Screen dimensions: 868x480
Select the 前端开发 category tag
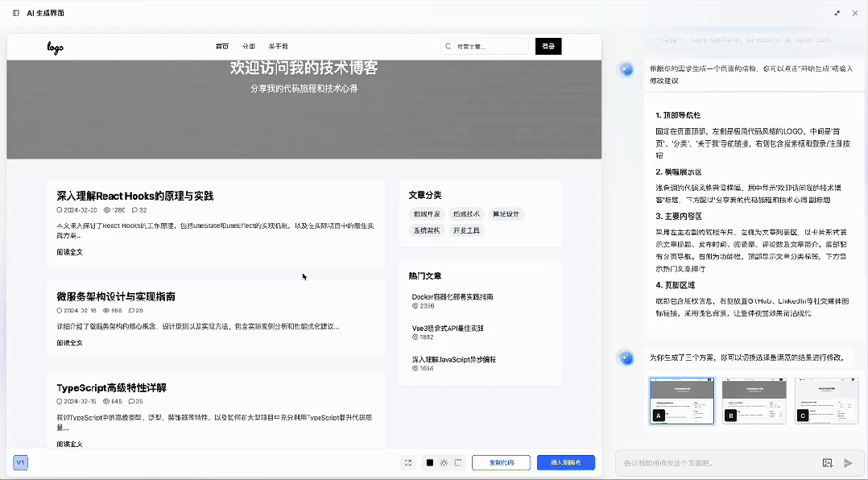coord(427,214)
